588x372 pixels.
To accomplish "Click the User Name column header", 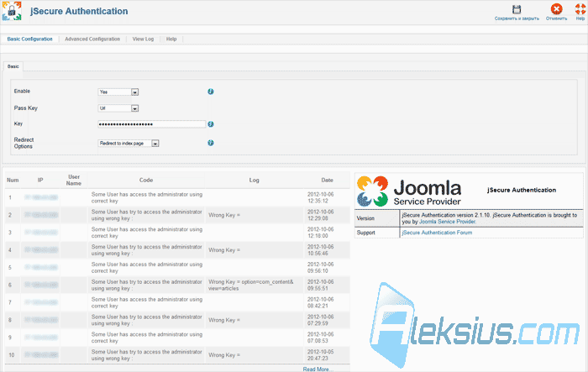I will (74, 180).
